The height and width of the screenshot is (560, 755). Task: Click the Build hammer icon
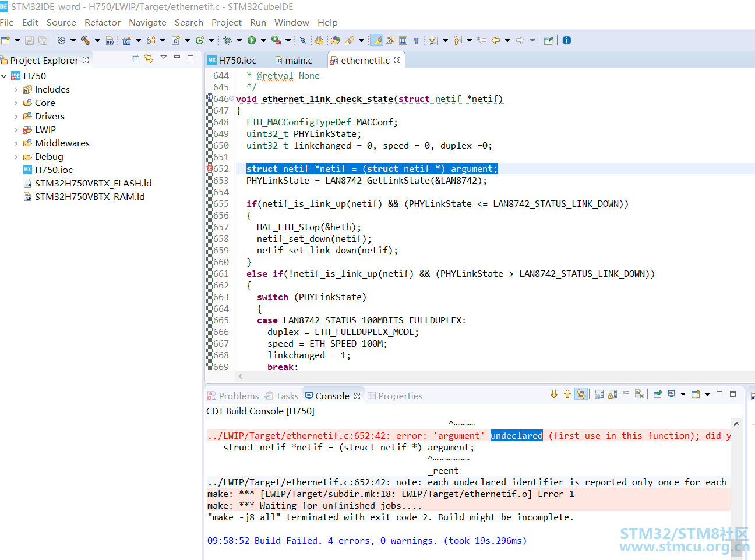click(x=85, y=40)
